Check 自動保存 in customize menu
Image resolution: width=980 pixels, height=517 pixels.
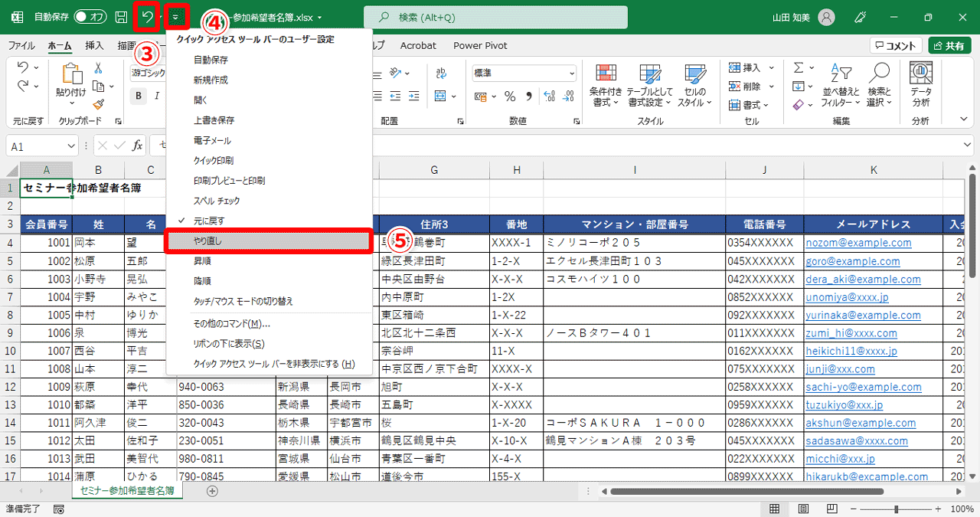pos(269,60)
